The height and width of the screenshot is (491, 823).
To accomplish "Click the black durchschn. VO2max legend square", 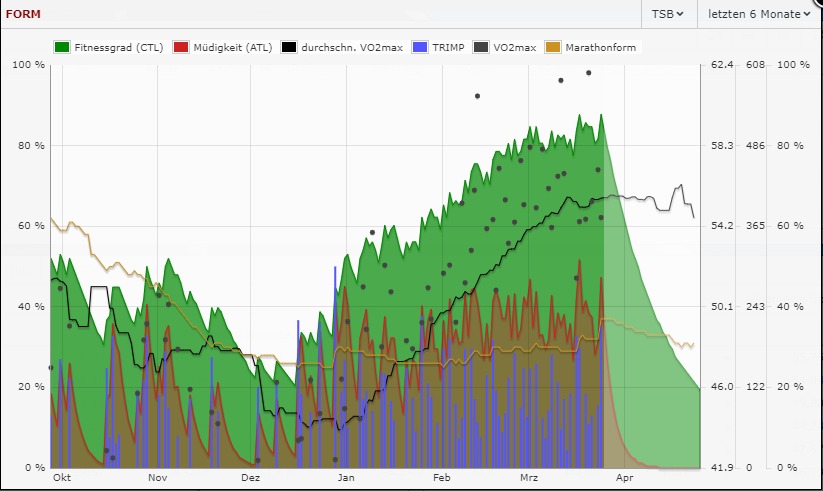I will click(x=290, y=47).
